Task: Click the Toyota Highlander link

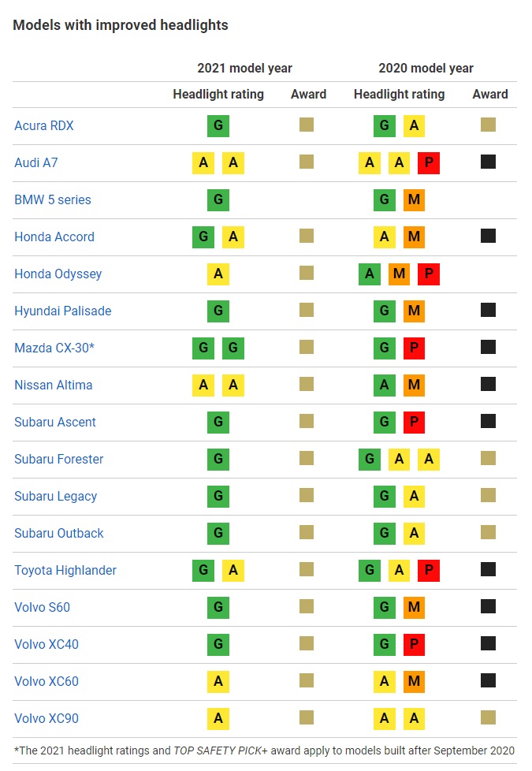Action: point(65,571)
